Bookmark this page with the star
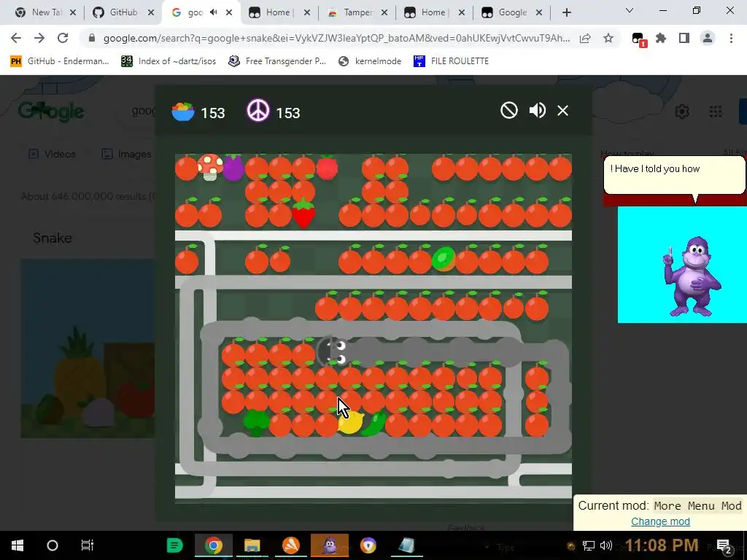This screenshot has height=560, width=747. click(608, 38)
